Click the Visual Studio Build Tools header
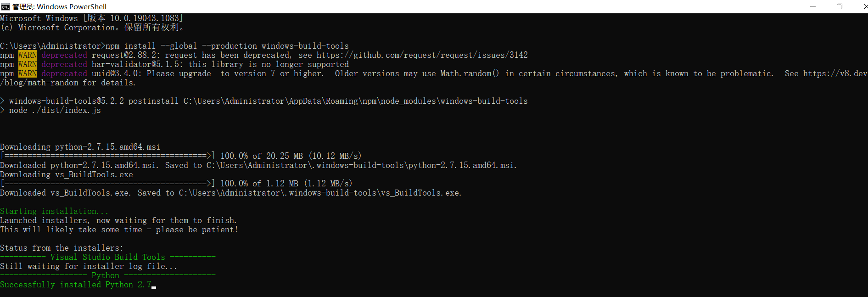 click(108, 257)
